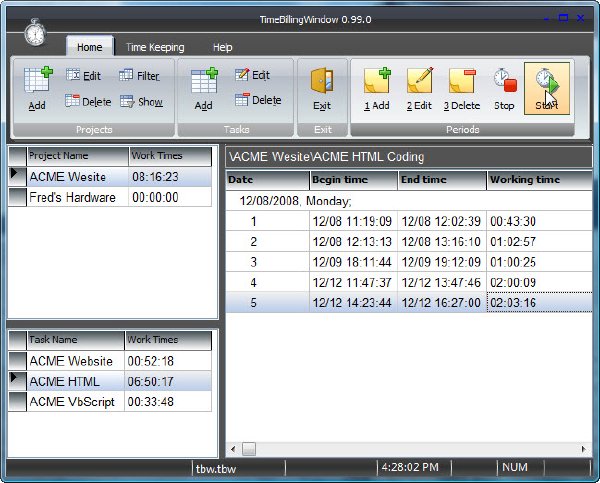Select the ACME HTML task
Screen dimensions: 600x483
(110, 381)
